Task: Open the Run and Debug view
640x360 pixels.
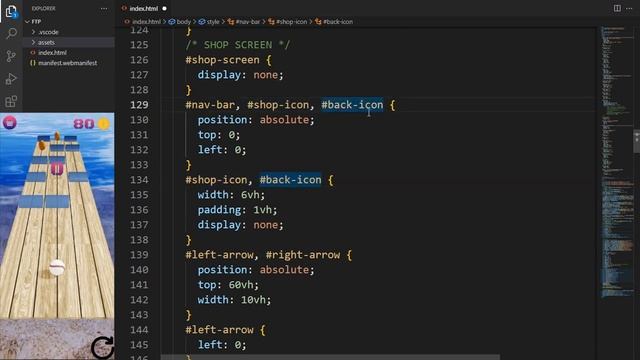Action: [x=11, y=78]
